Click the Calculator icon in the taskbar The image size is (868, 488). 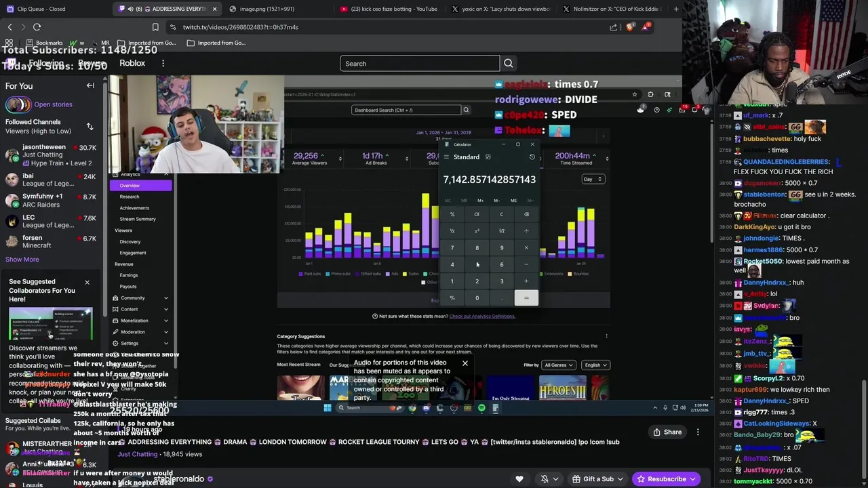tap(495, 408)
